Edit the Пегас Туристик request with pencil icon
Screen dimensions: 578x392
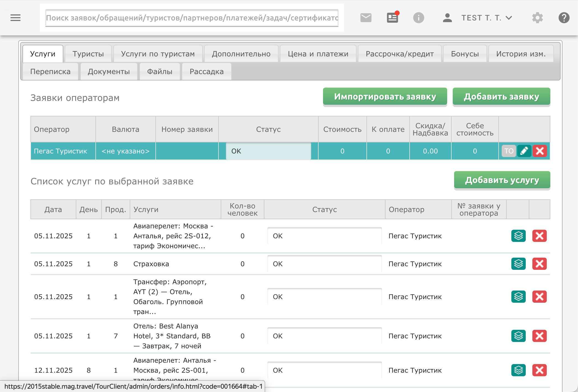(524, 151)
